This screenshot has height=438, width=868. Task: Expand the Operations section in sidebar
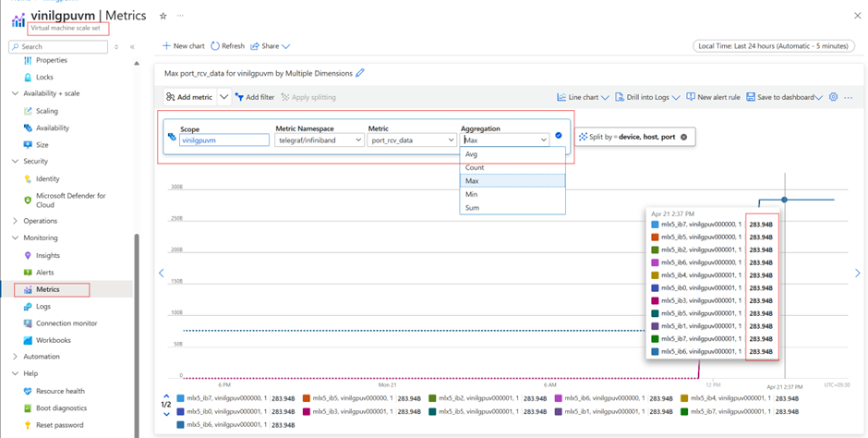15,221
